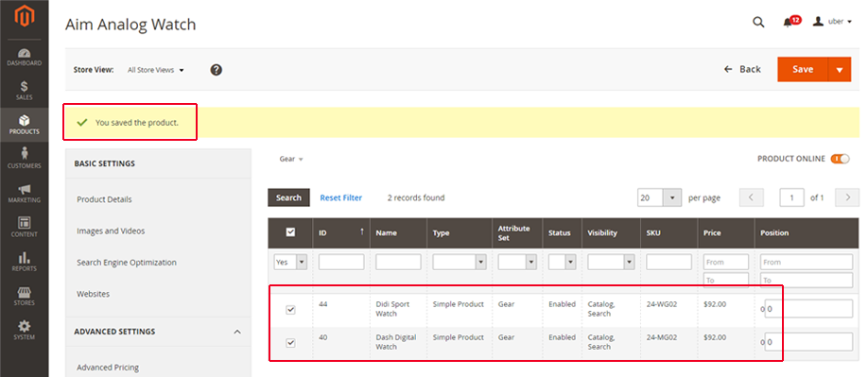Go to previous page arrow

[752, 197]
